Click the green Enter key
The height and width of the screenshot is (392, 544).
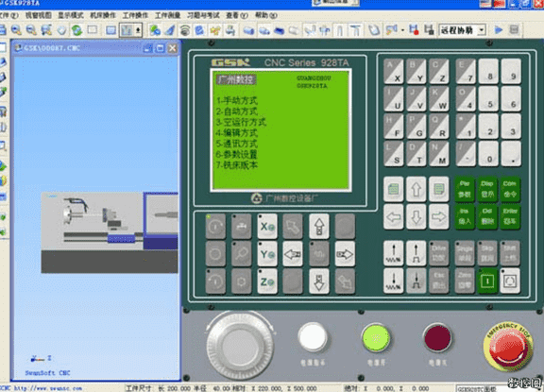510,217
